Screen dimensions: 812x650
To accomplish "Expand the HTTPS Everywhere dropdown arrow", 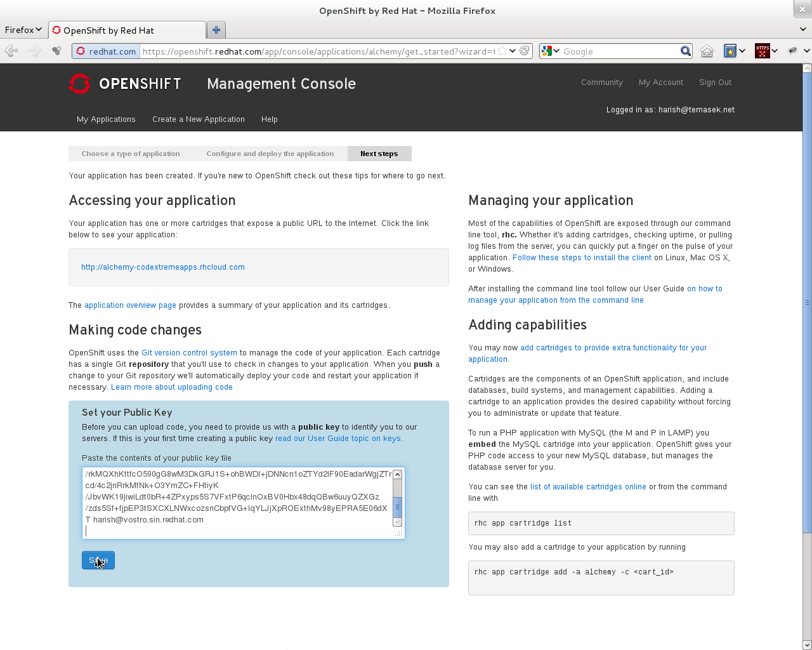I will tap(775, 51).
